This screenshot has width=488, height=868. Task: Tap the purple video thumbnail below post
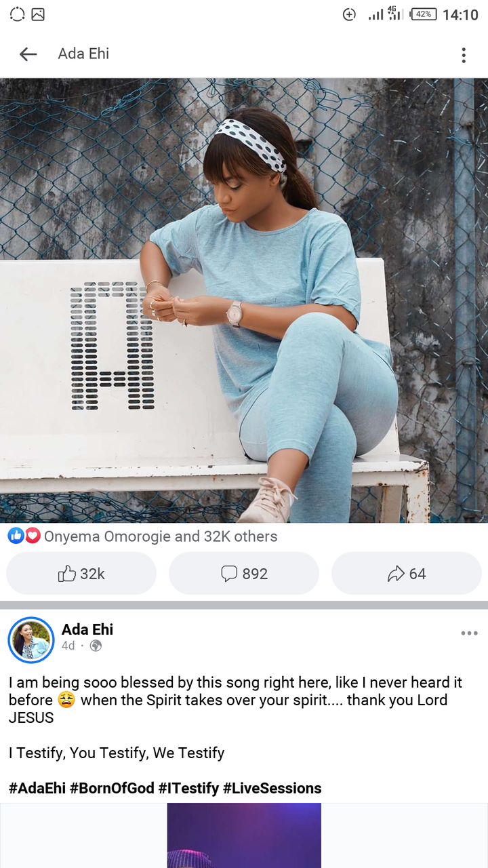click(244, 835)
